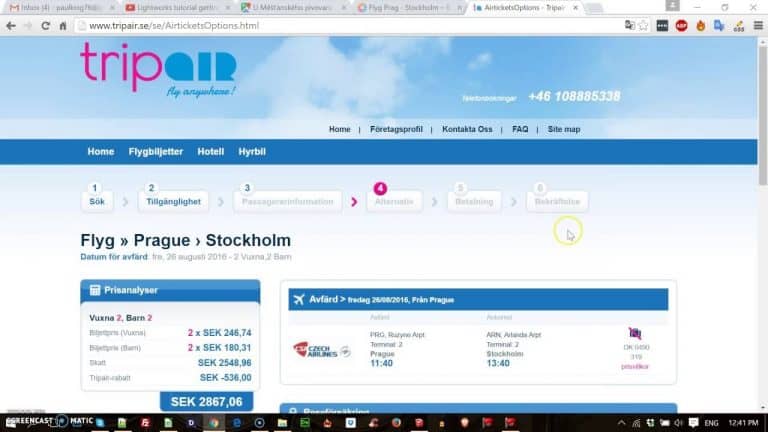Select step 5 Betalning
This screenshot has width=768, height=432.
point(474,201)
